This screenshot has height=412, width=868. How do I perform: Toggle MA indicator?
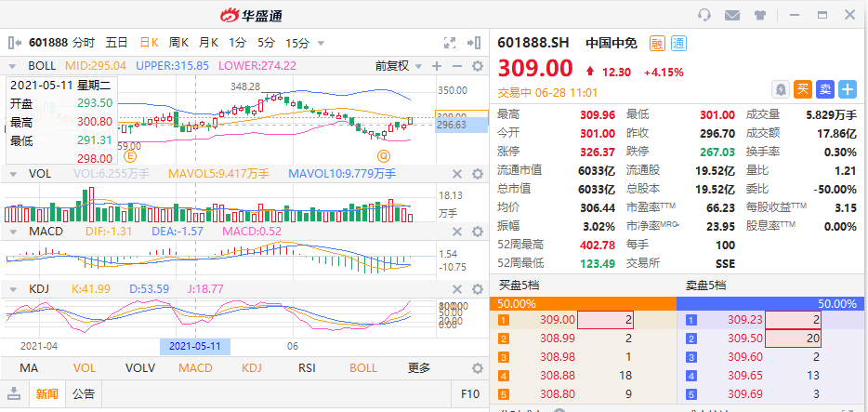28,368
